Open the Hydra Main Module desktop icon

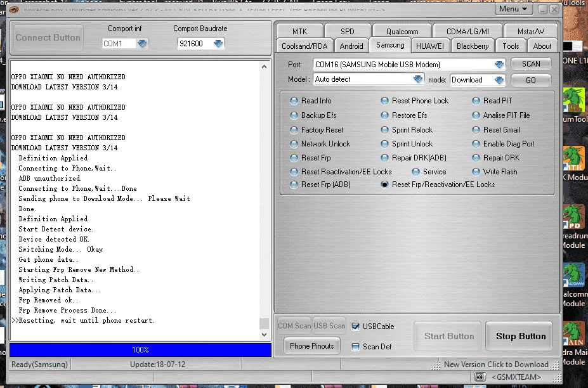(574, 334)
